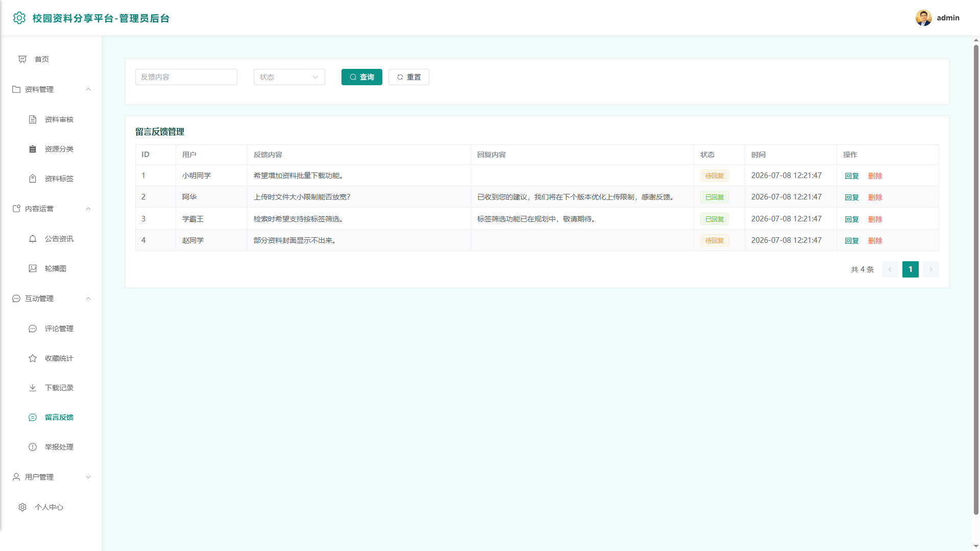
Task: Collapse the 互动管理 menu chevron
Action: (88, 298)
